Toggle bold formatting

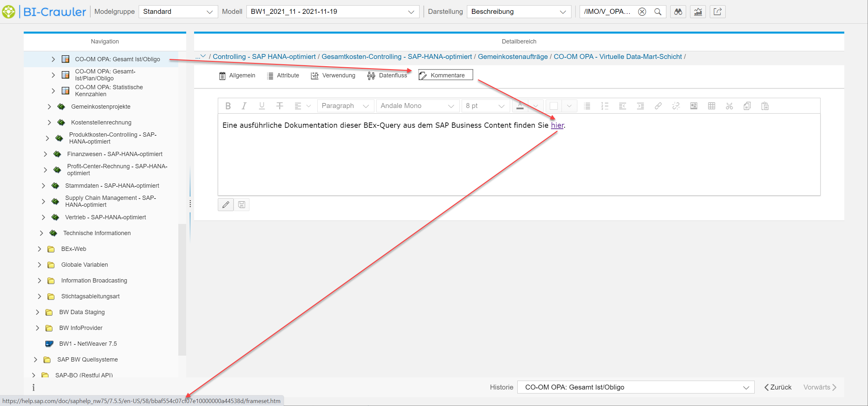tap(228, 106)
